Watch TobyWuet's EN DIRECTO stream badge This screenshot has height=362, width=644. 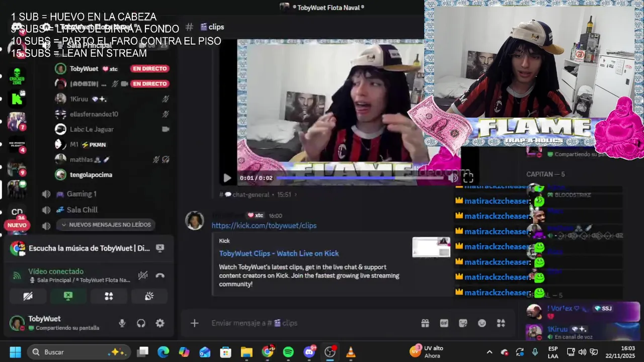149,69
